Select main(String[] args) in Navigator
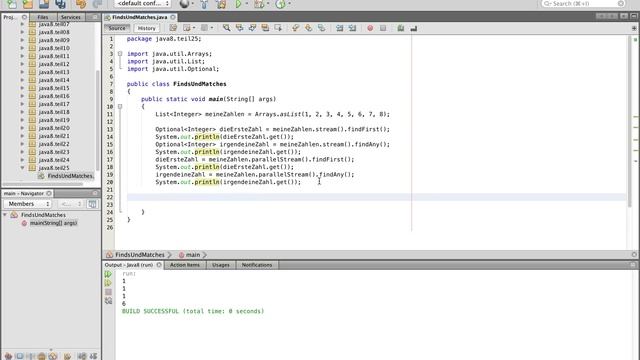Image resolution: width=640 pixels, height=360 pixels. point(53,223)
